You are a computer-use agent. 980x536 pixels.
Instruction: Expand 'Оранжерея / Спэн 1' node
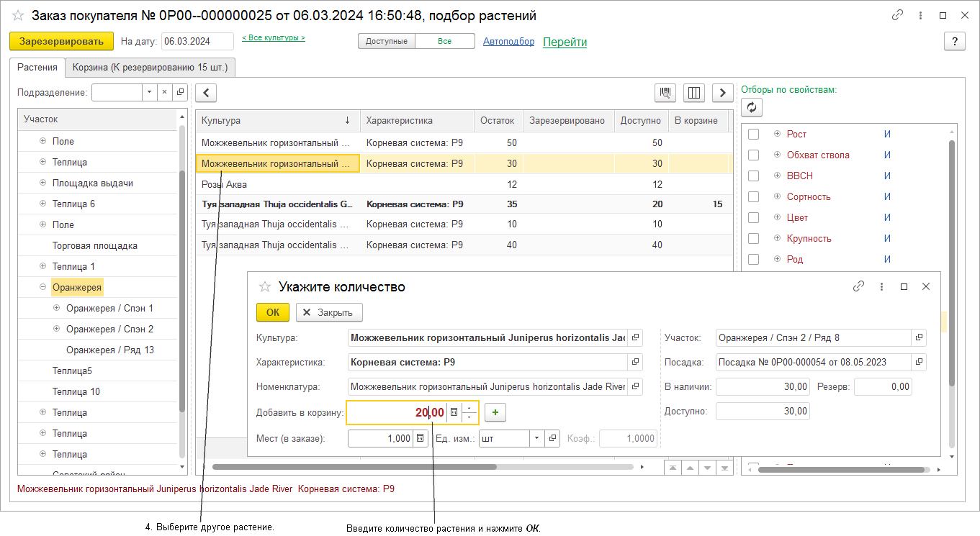[57, 309]
